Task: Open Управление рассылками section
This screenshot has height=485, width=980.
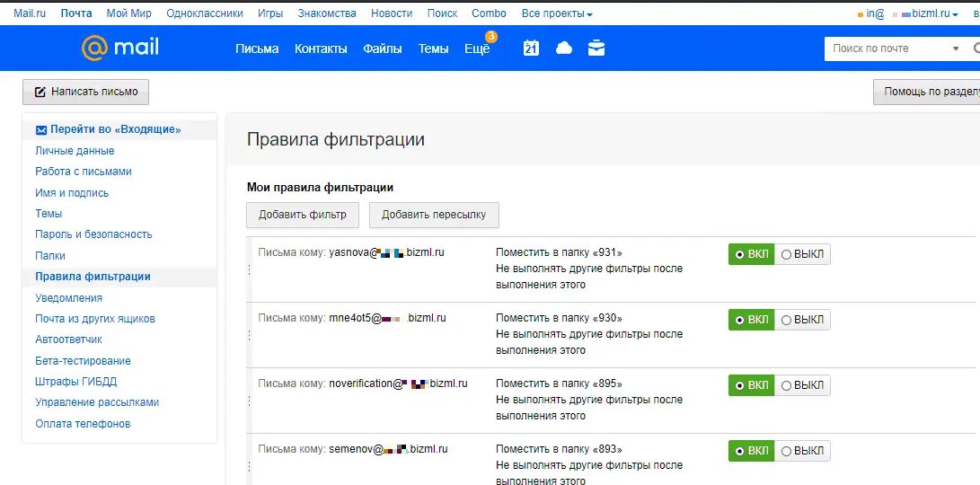Action: pyautogui.click(x=97, y=402)
